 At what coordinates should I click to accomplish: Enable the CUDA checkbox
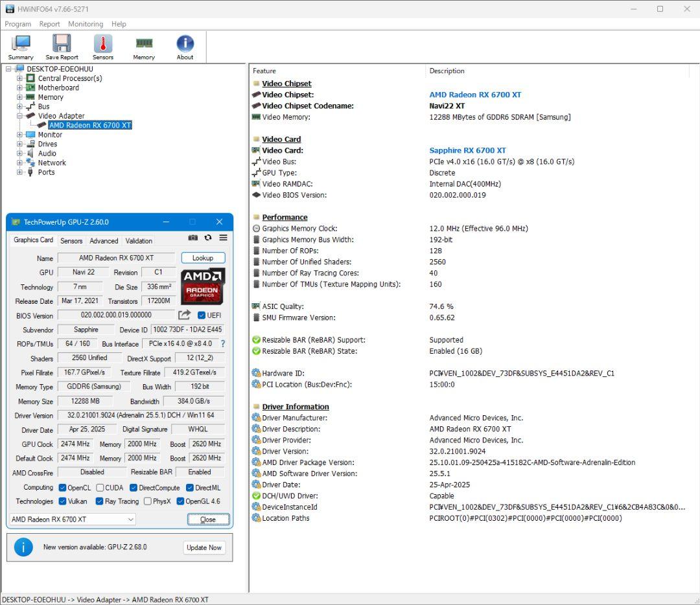tap(100, 488)
